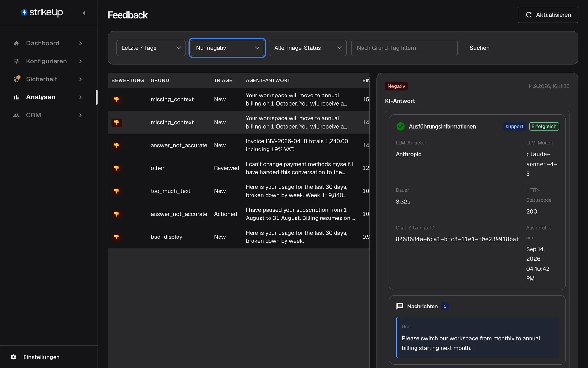The height and width of the screenshot is (368, 588).
Task: Click the Sicherheit shield icon
Action: pyautogui.click(x=17, y=79)
